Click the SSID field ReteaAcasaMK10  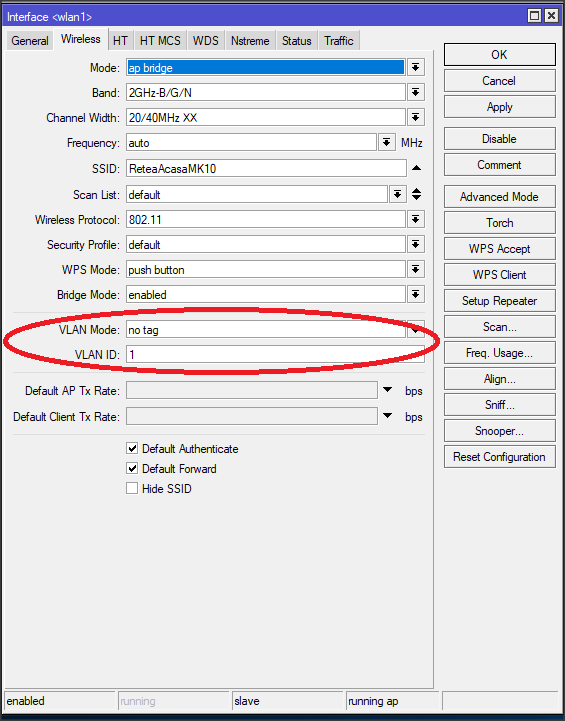[266, 168]
